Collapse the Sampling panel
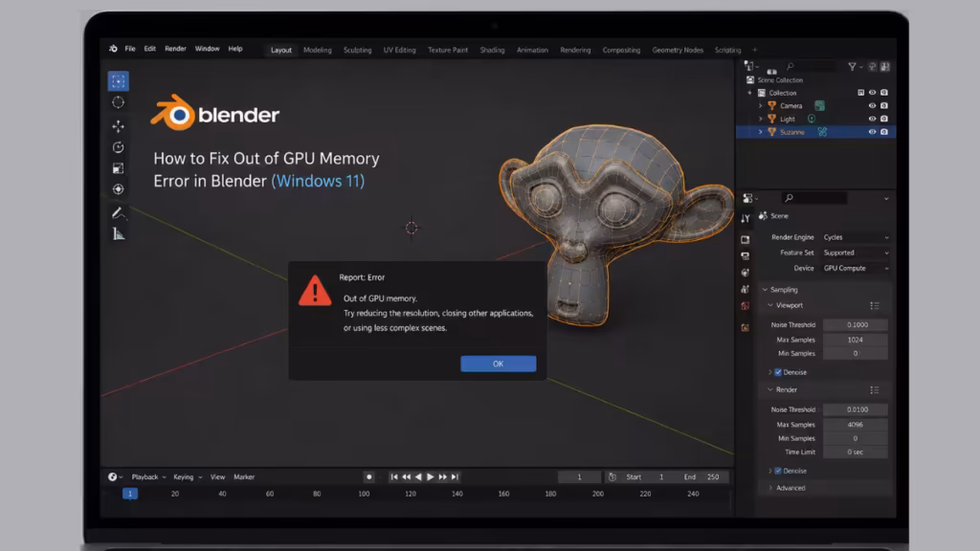The width and height of the screenshot is (980, 551). click(x=766, y=290)
